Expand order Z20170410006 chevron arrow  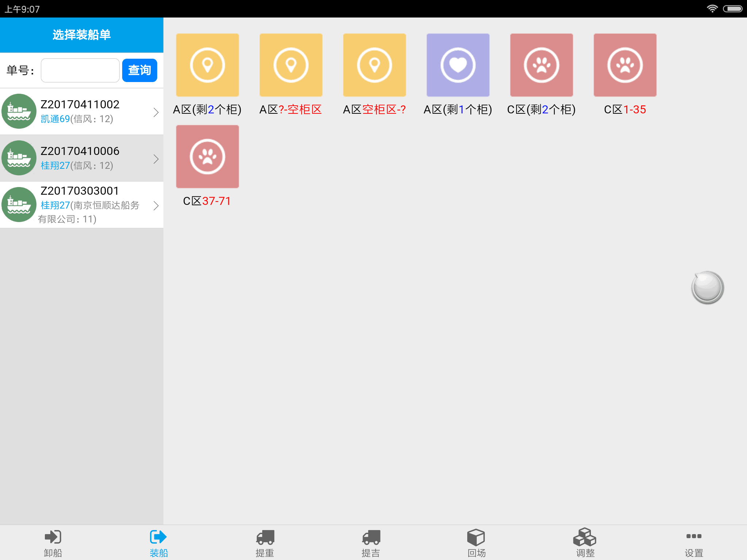(x=156, y=159)
